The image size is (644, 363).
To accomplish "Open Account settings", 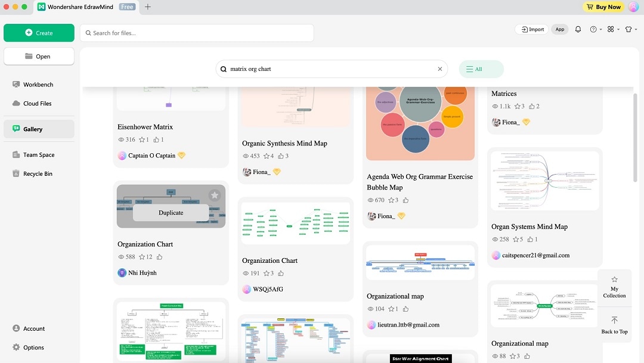I will (x=29, y=328).
